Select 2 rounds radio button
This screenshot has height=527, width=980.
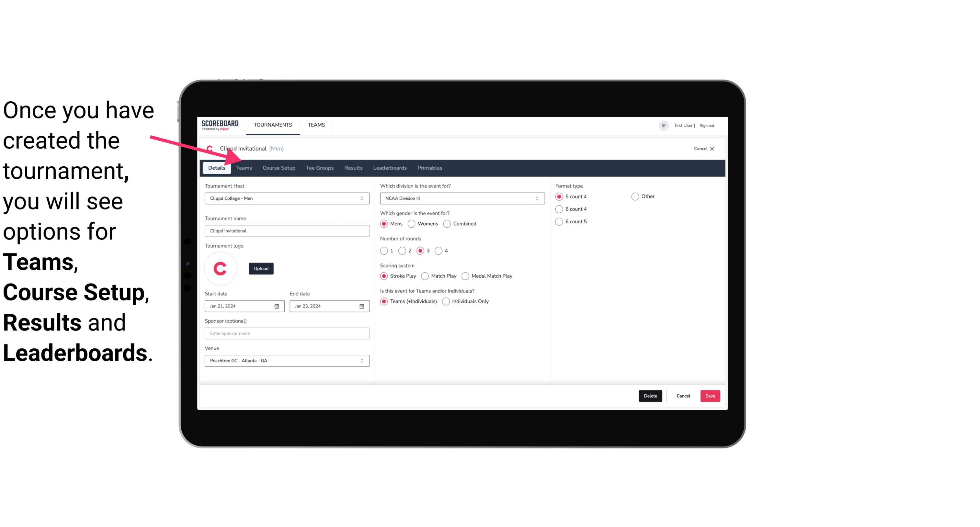[403, 251]
